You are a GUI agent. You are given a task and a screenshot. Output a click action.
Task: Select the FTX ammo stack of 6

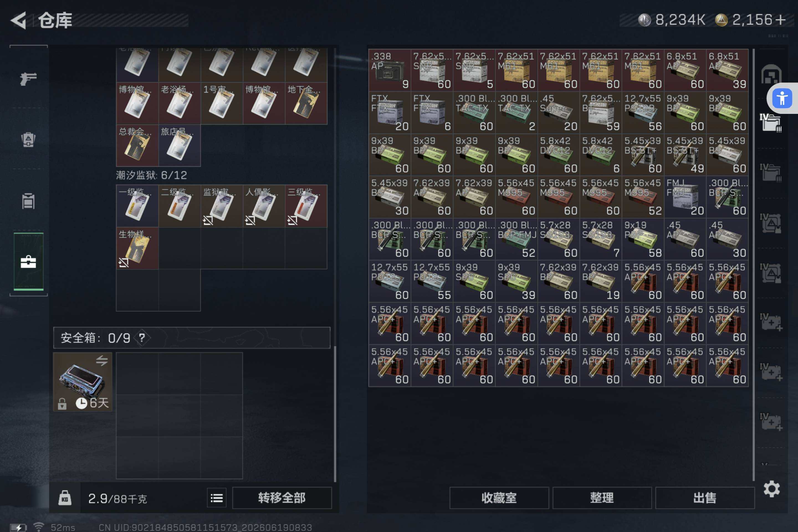[x=432, y=113]
